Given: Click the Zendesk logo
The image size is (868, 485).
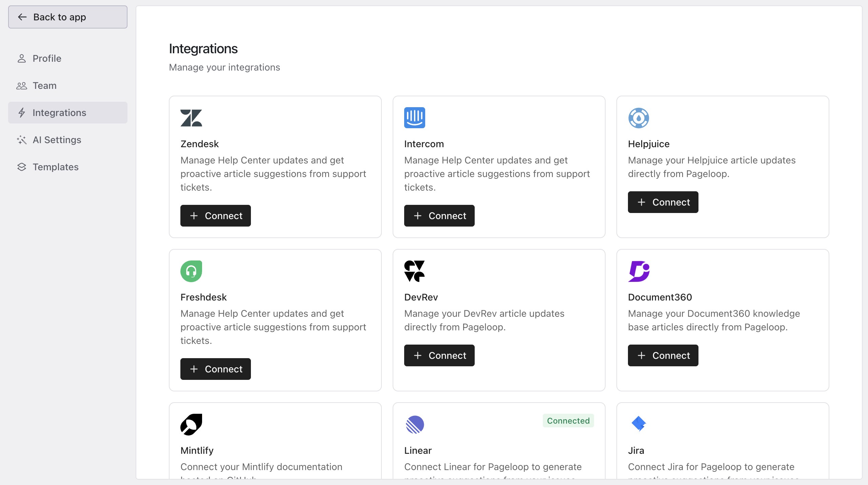Looking at the screenshot, I should 191,118.
